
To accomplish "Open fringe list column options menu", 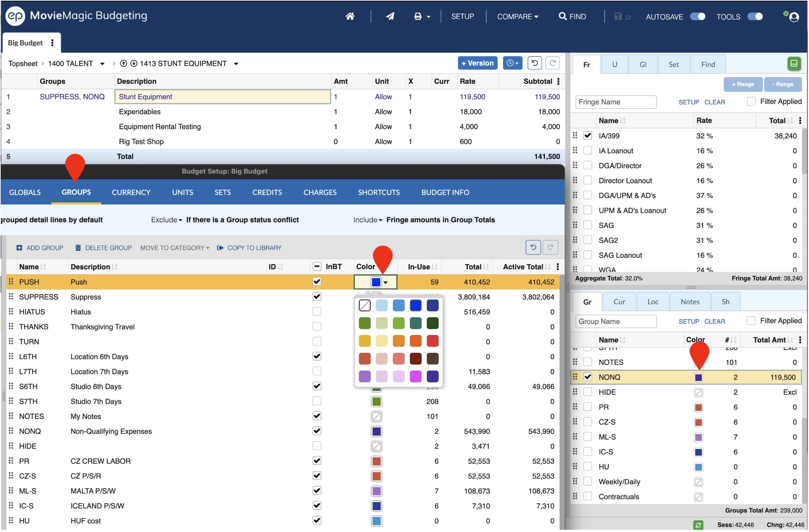I will click(800, 120).
